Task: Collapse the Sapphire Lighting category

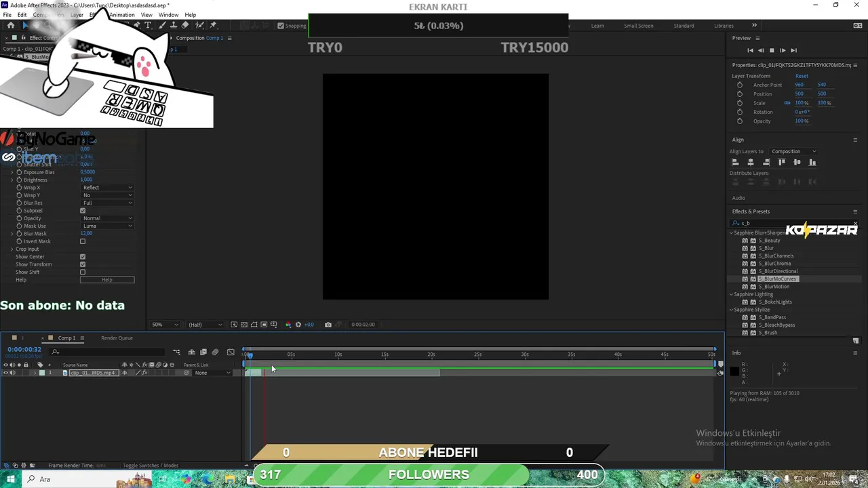Action: [732, 295]
